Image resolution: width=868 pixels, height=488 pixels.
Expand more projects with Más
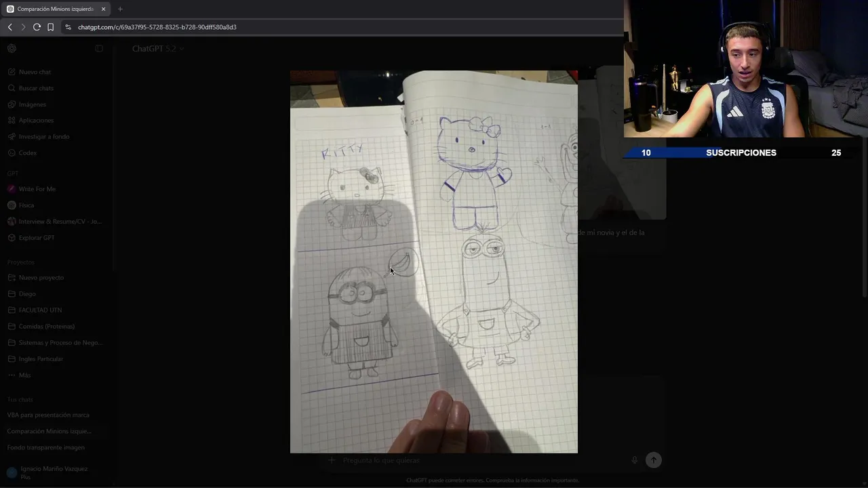coord(24,375)
